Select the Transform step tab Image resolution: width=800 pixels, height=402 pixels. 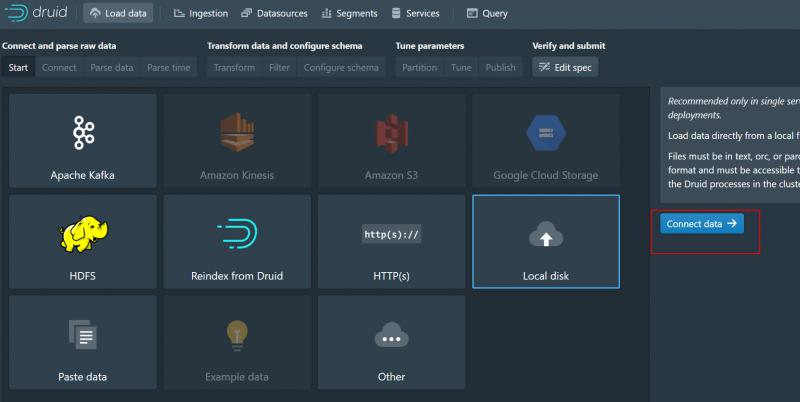pos(234,67)
